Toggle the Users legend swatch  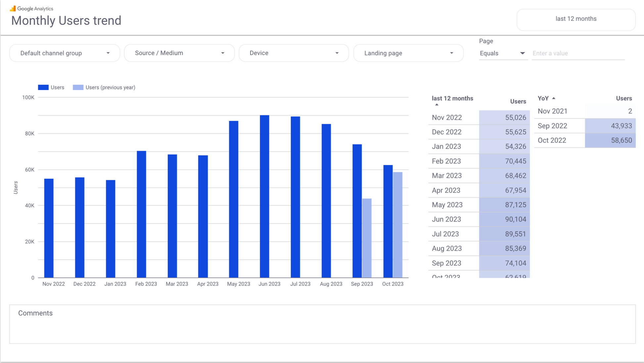click(x=43, y=87)
